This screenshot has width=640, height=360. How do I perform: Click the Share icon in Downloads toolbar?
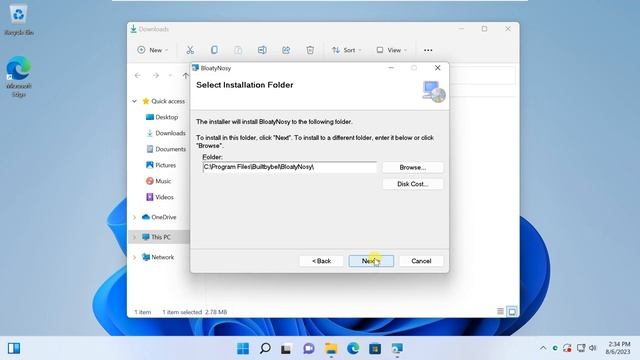point(286,50)
